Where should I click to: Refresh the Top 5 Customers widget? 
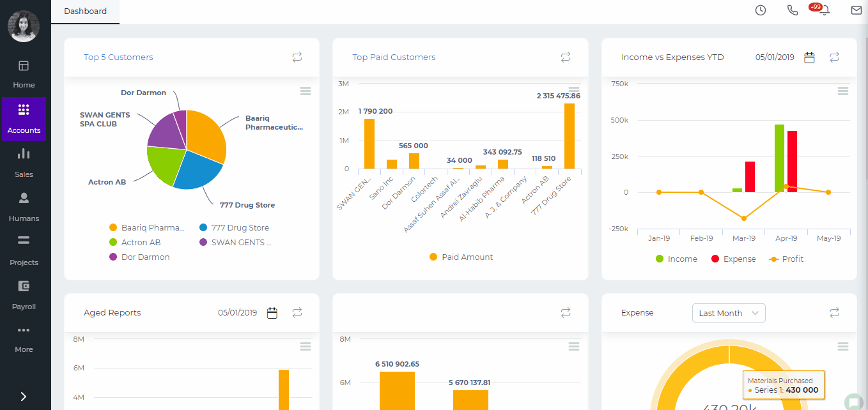tap(297, 57)
